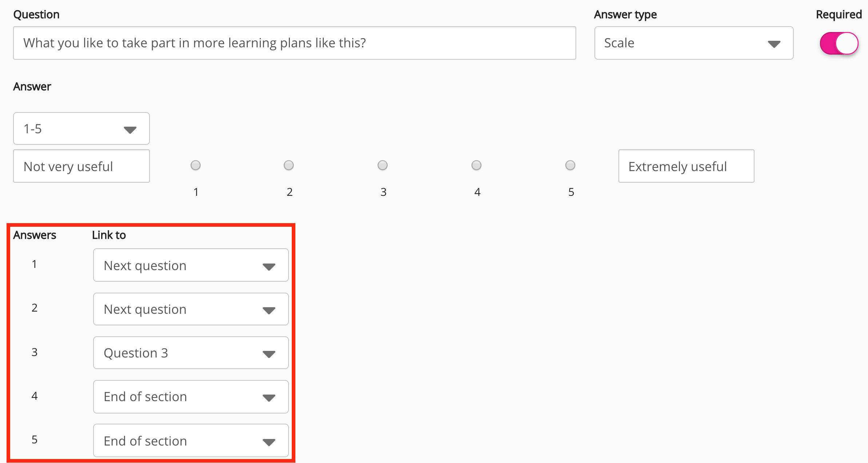Select radio button for scale value 4

coord(477,165)
